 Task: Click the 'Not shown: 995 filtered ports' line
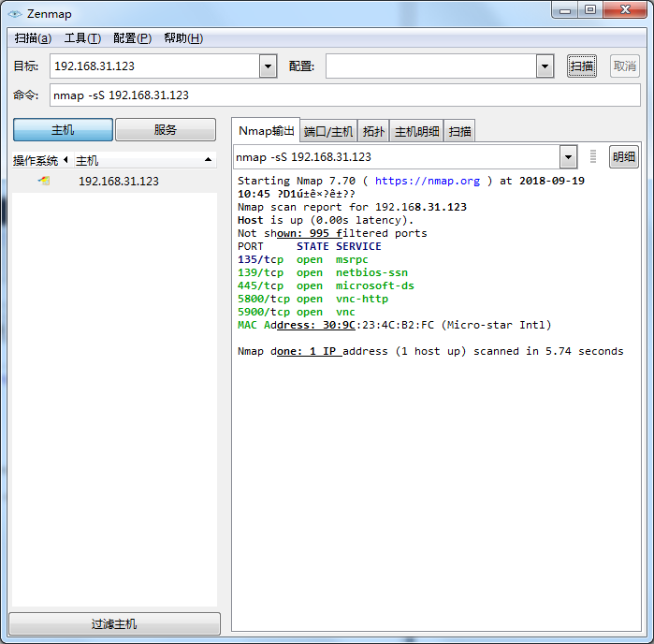pyautogui.click(x=332, y=233)
